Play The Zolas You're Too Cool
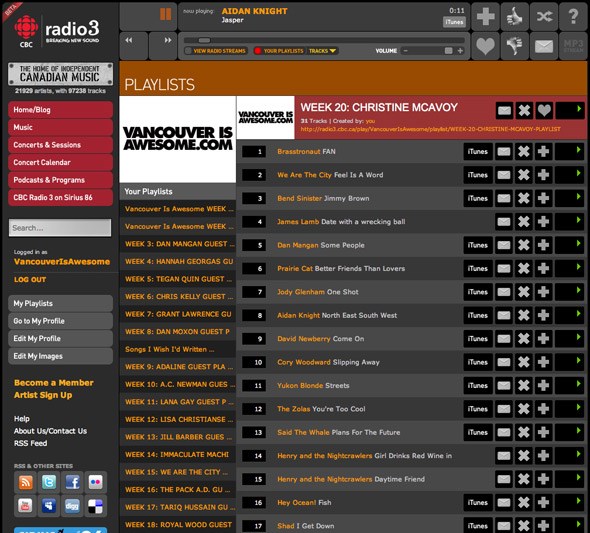Image resolution: width=590 pixels, height=533 pixels. (x=570, y=409)
